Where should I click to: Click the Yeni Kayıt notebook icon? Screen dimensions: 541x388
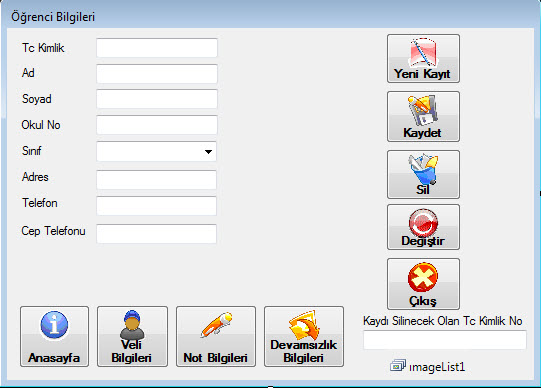coord(423,52)
